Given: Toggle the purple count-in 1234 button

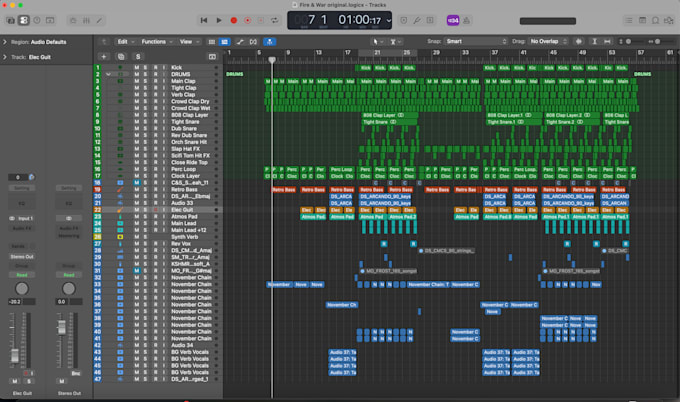Looking at the screenshot, I should point(453,20).
